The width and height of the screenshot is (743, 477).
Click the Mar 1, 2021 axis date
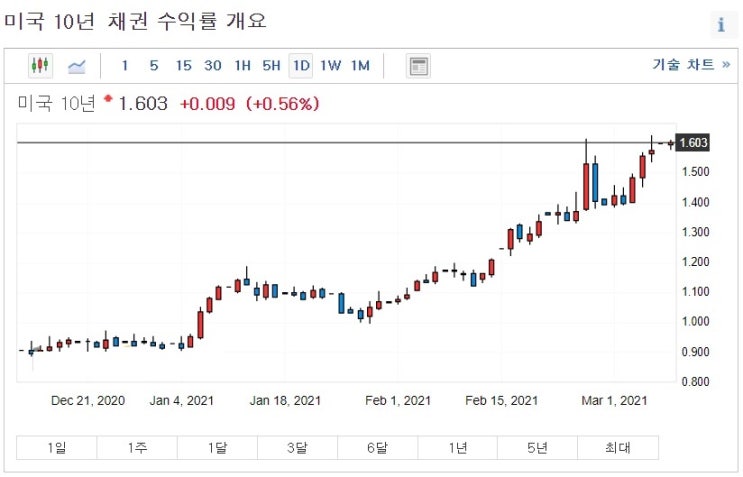pos(614,401)
